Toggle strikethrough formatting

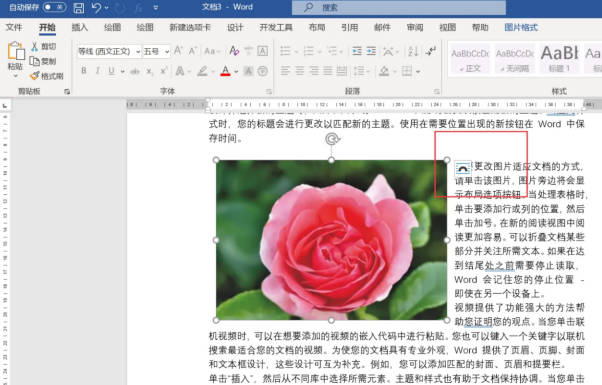(x=135, y=71)
